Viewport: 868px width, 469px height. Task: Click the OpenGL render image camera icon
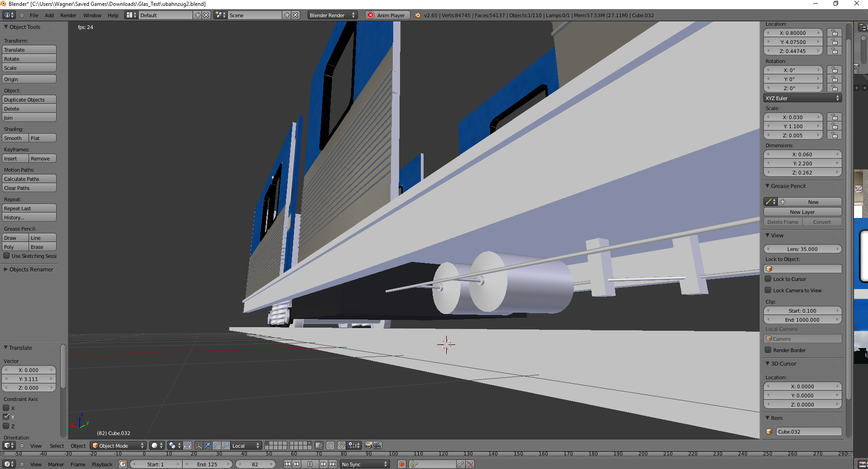[x=369, y=445]
